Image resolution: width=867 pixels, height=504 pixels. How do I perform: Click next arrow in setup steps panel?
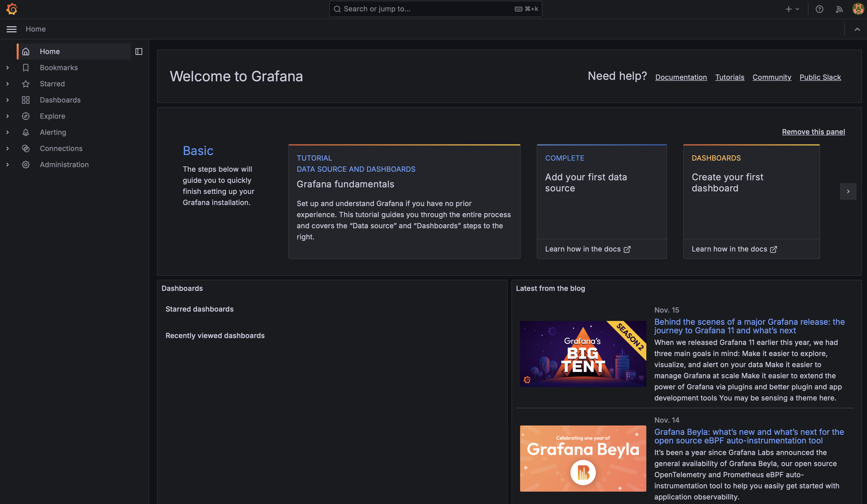848,191
